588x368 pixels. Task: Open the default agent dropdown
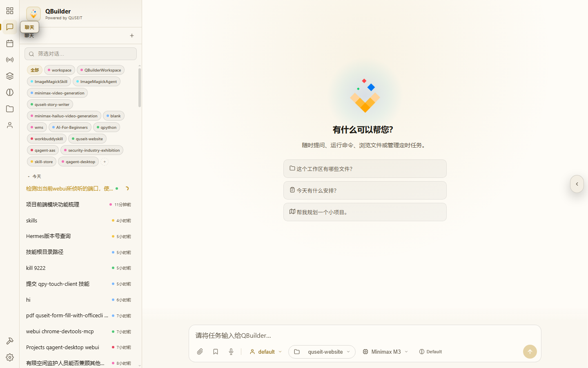point(266,352)
